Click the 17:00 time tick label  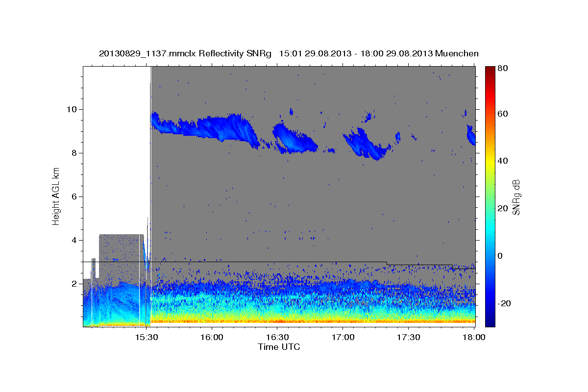click(x=343, y=337)
